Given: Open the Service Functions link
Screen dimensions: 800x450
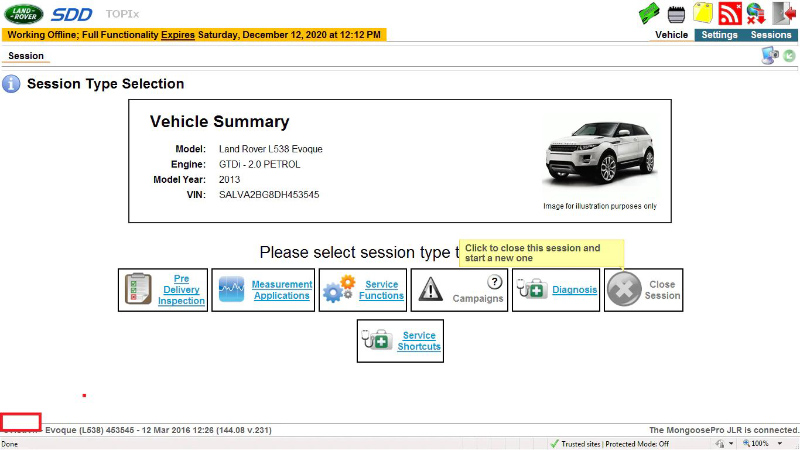Looking at the screenshot, I should [x=381, y=290].
